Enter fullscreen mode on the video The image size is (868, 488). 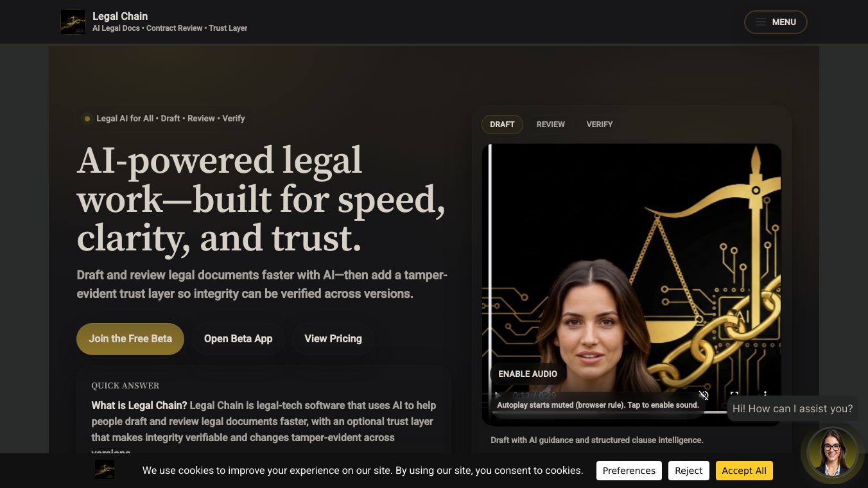(734, 396)
